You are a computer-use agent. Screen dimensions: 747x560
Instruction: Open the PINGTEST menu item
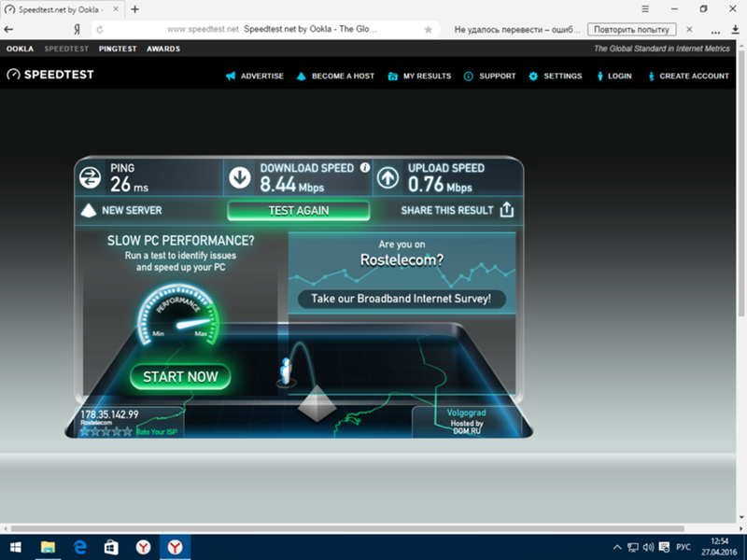pos(118,49)
